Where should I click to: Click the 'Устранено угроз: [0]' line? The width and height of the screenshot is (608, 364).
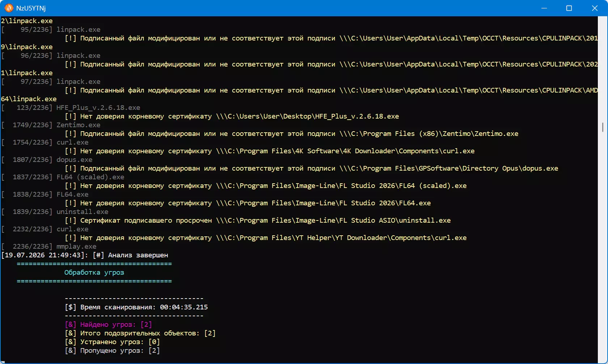click(113, 342)
